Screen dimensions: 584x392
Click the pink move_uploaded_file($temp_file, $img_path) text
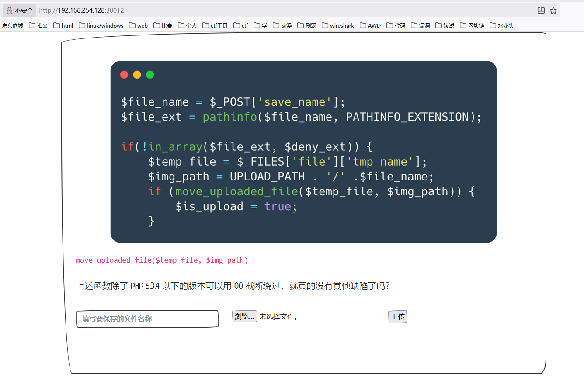(x=162, y=260)
